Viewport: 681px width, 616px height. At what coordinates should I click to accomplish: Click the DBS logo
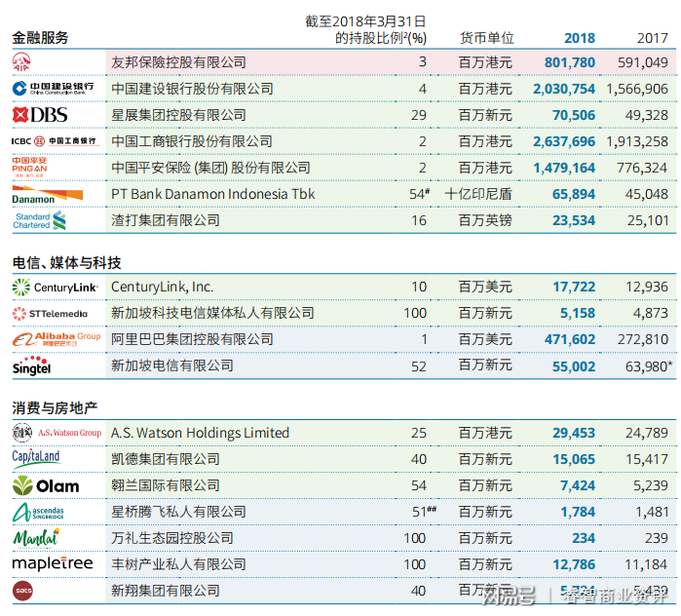(40, 115)
